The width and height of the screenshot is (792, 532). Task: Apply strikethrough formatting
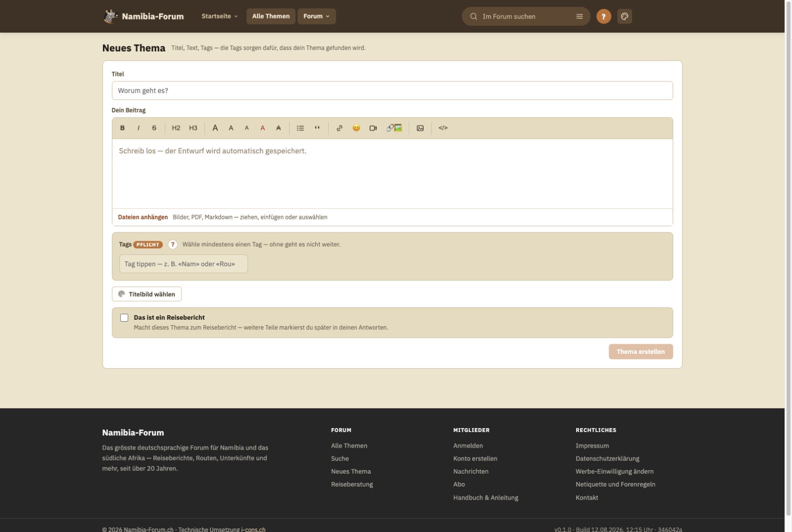coord(154,128)
